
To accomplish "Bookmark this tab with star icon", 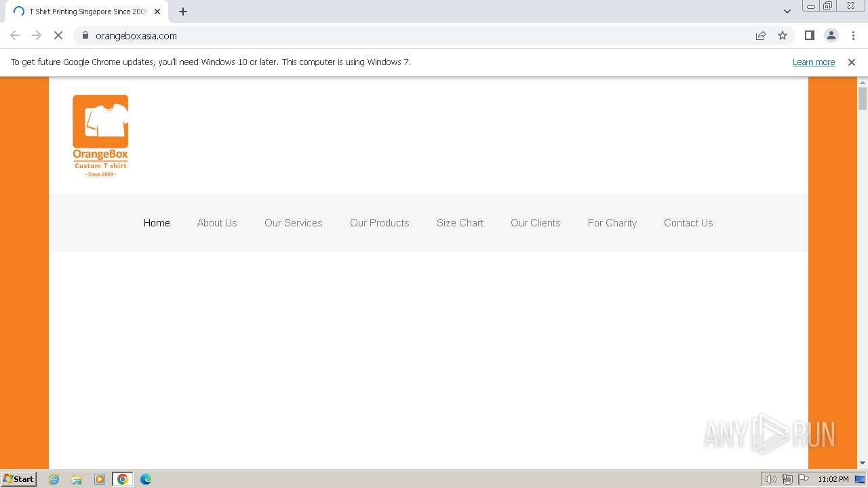I will coord(783,35).
